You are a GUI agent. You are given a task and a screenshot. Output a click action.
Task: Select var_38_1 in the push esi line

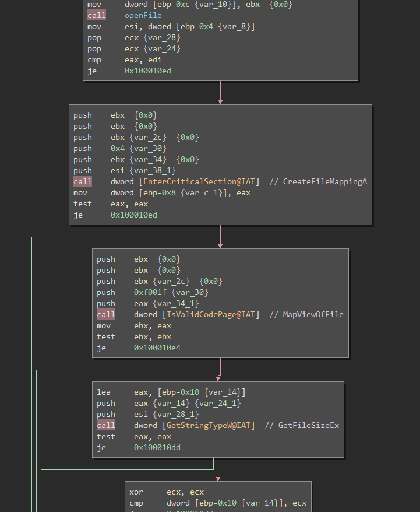coord(152,170)
